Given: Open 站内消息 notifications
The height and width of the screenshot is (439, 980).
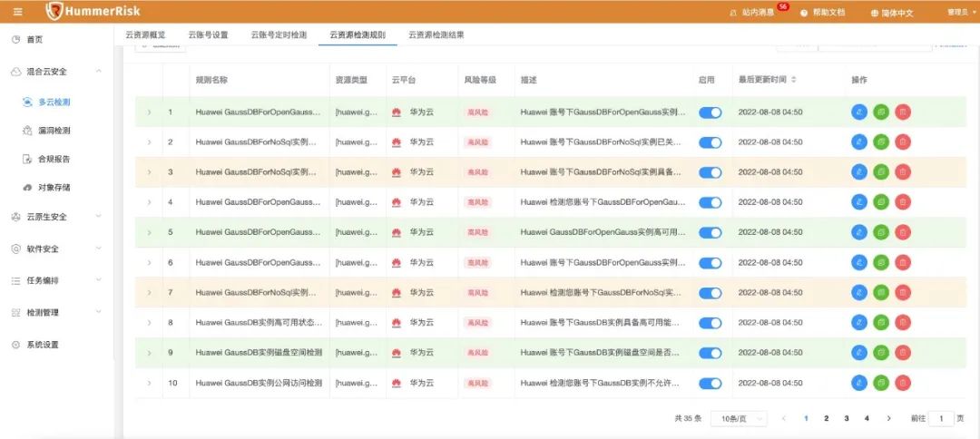Looking at the screenshot, I should 752,12.
